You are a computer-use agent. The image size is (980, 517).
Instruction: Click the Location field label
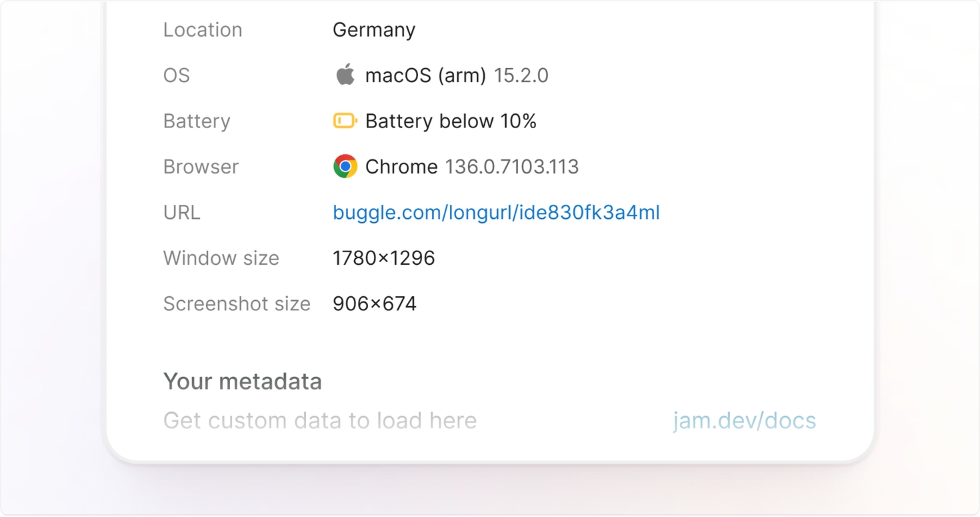coord(203,30)
